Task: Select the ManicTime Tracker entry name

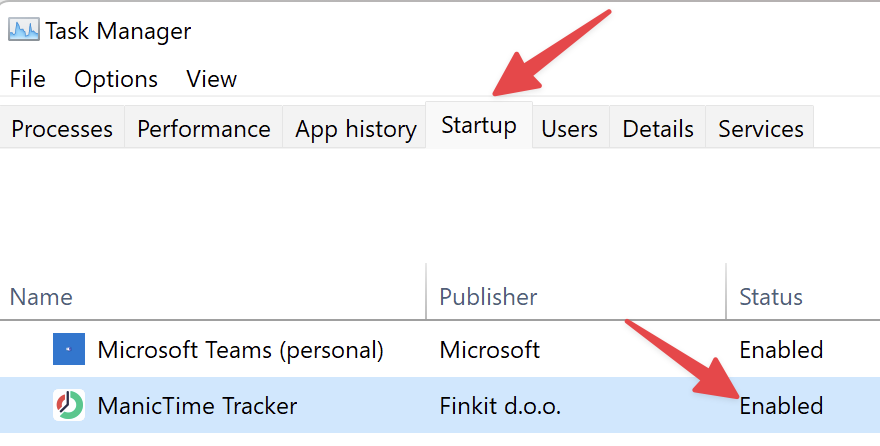Action: coord(197,406)
